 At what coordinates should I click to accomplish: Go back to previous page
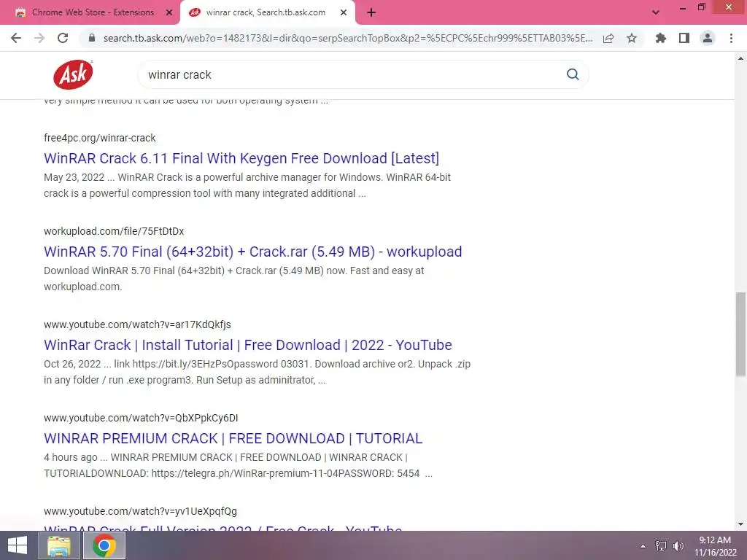pos(16,38)
